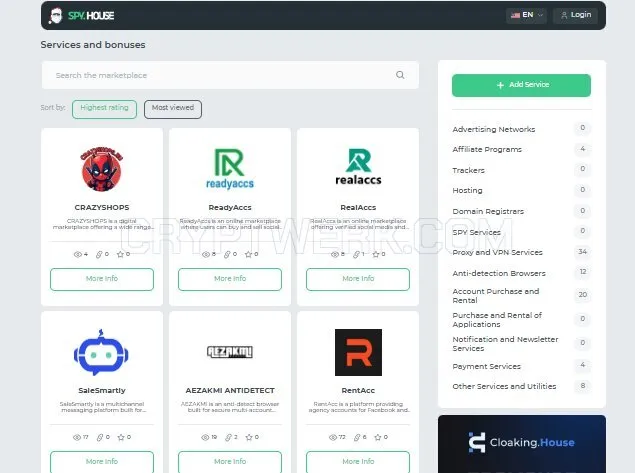The height and width of the screenshot is (473, 635).
Task: Click the views eye icon on AEZAKMI
Action: (205, 437)
